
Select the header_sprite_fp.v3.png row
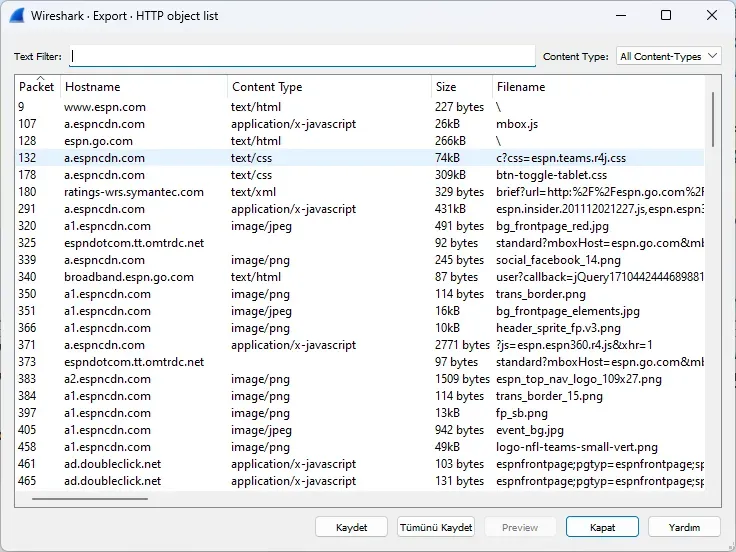(360, 328)
